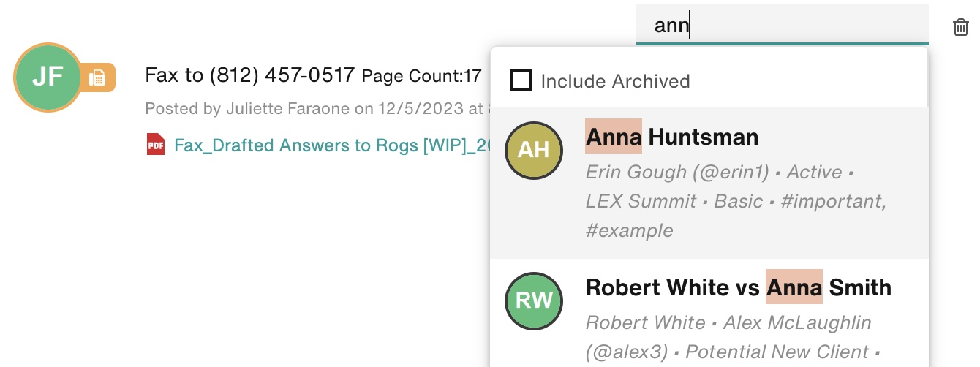Click the search field containing "ann"

783,26
